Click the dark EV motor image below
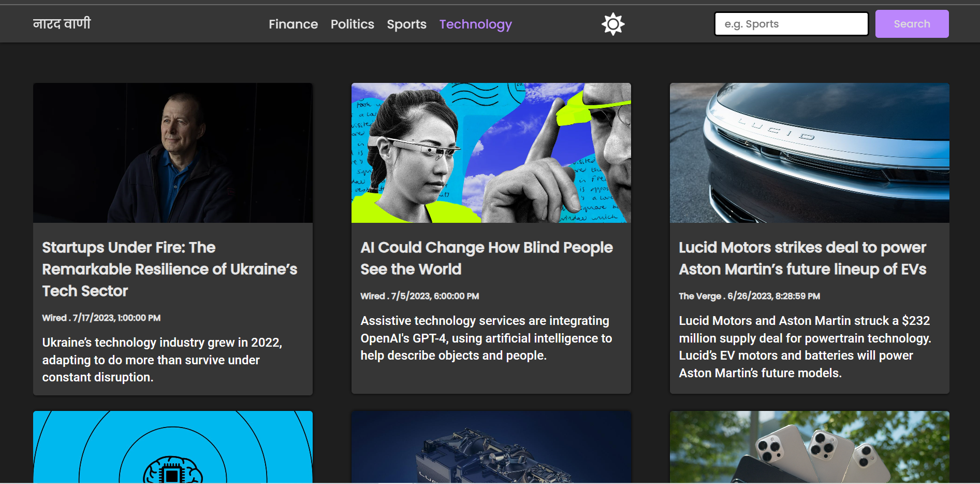This screenshot has width=980, height=484. [491, 448]
